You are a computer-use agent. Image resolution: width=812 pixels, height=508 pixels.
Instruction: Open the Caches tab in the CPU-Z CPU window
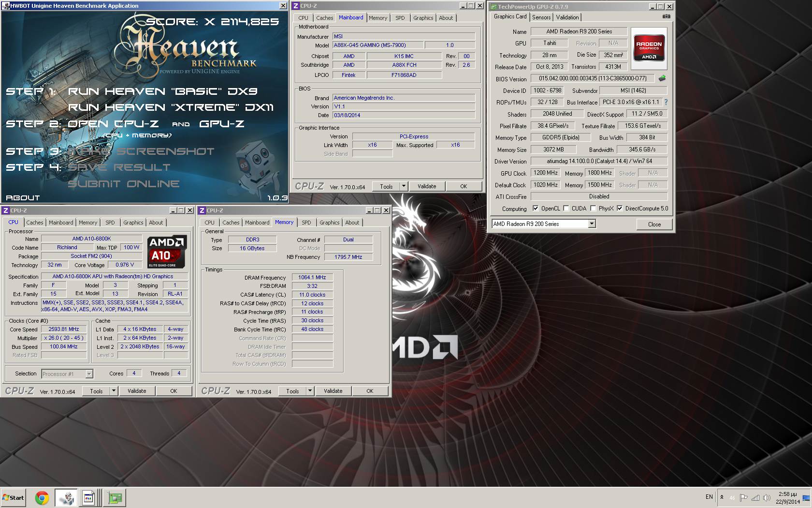pos(35,223)
